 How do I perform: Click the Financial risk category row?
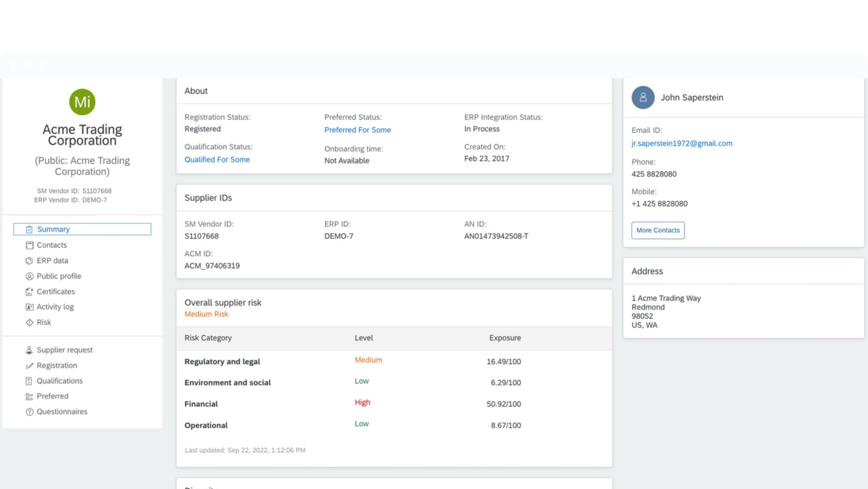point(201,404)
